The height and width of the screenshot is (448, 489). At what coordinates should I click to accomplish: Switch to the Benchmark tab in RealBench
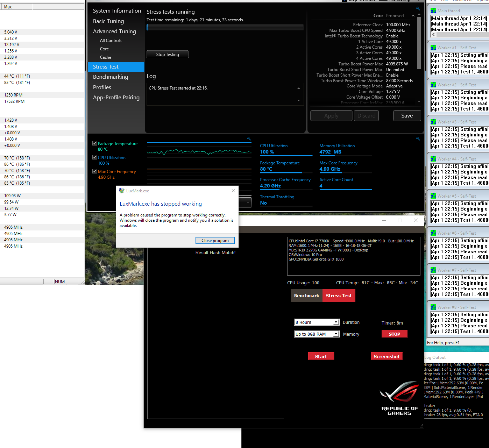pyautogui.click(x=306, y=296)
